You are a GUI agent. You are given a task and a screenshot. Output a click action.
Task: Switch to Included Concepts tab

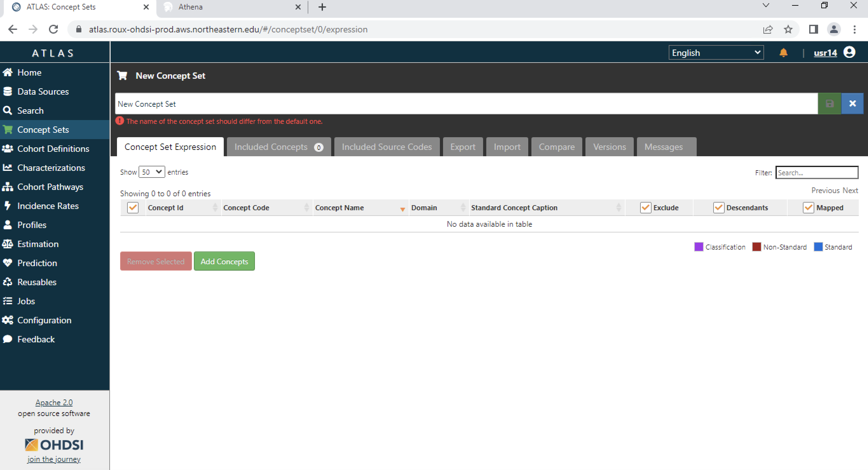pos(278,147)
